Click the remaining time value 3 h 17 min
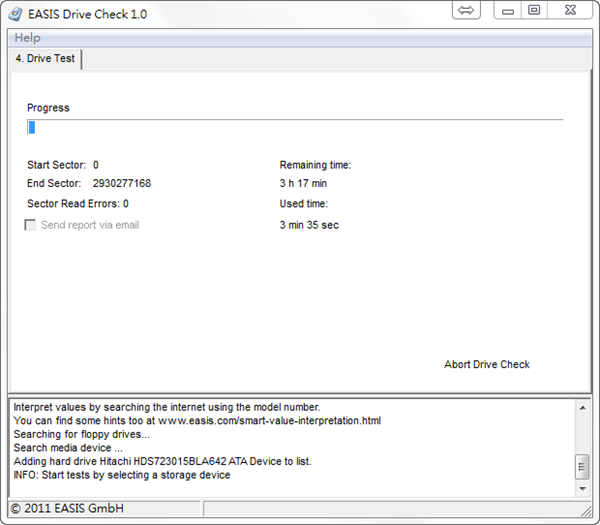This screenshot has height=525, width=600. (x=303, y=183)
